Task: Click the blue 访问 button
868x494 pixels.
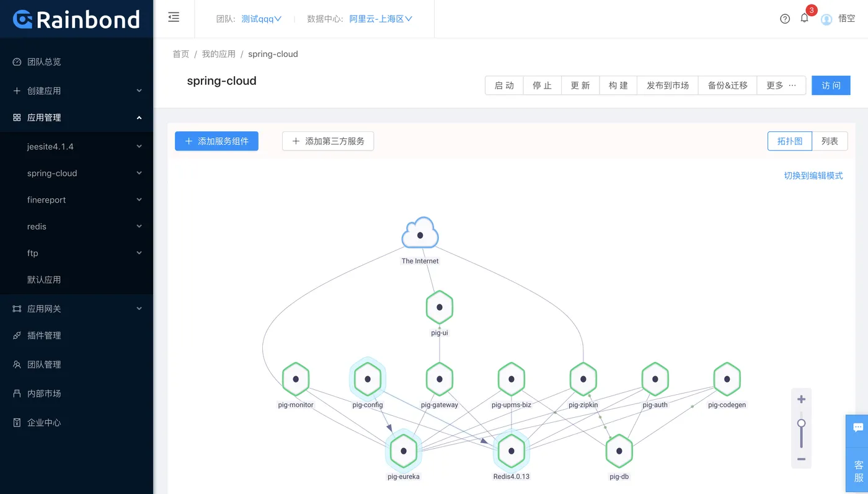Action: pyautogui.click(x=831, y=86)
